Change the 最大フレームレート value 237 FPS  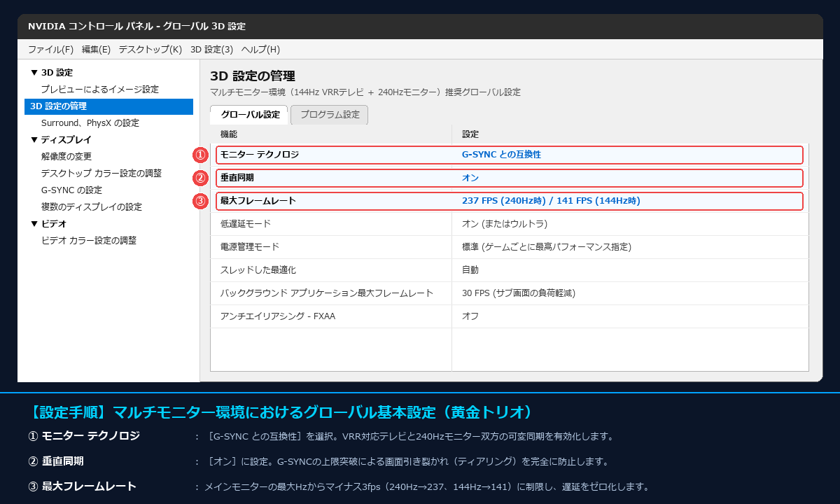tap(551, 201)
